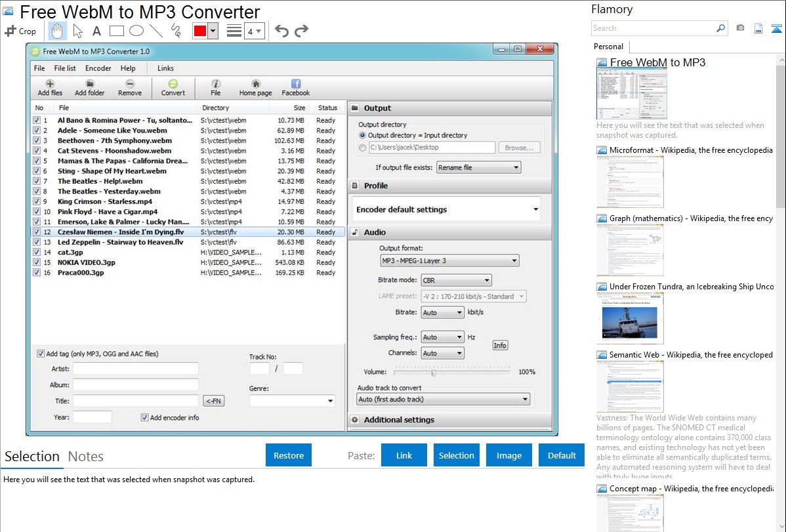
Task: Uncheck the 'Add tag' checkbox
Action: (x=41, y=354)
